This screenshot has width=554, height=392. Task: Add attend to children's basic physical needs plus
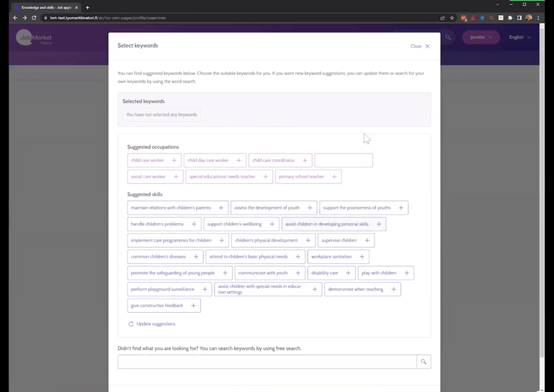click(298, 257)
